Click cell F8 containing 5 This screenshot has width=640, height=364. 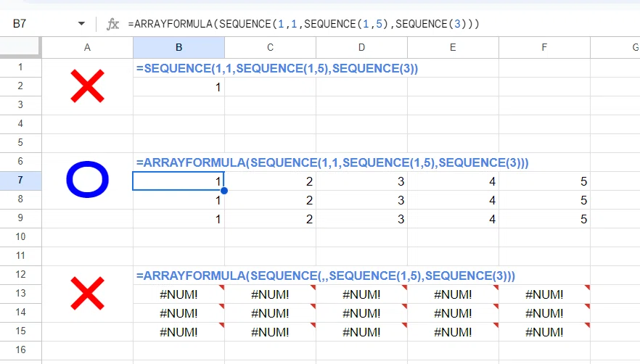click(x=544, y=199)
